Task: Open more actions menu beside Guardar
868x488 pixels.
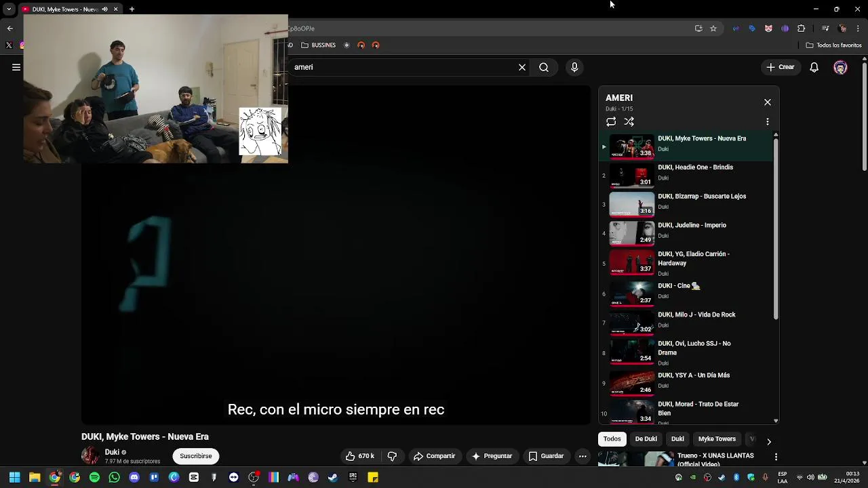Action: pos(583,456)
